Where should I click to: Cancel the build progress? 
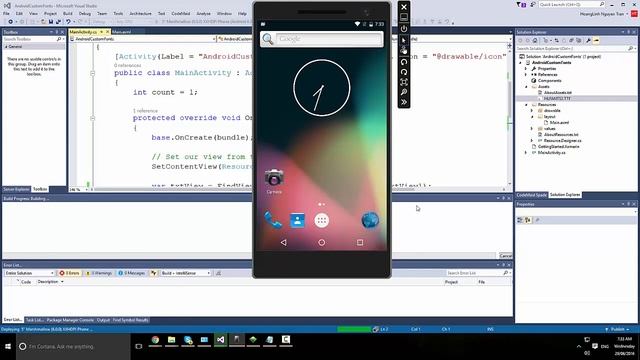point(505,256)
